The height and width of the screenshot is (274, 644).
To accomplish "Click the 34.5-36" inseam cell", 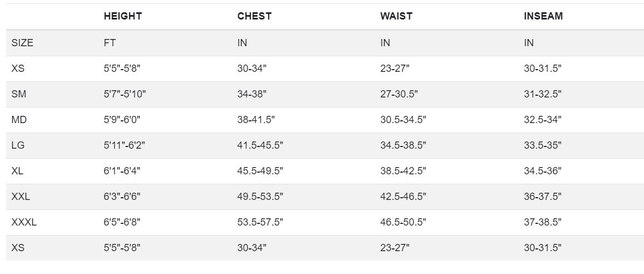I will coord(543,171).
